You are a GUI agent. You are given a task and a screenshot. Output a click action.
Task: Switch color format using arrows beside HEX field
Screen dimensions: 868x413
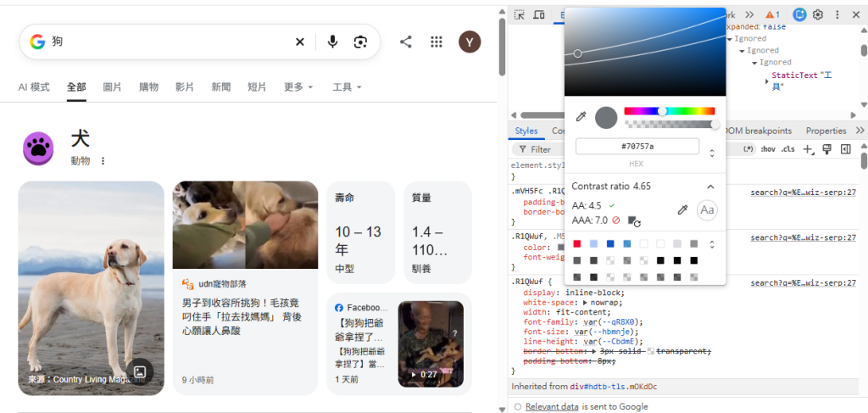tap(712, 153)
